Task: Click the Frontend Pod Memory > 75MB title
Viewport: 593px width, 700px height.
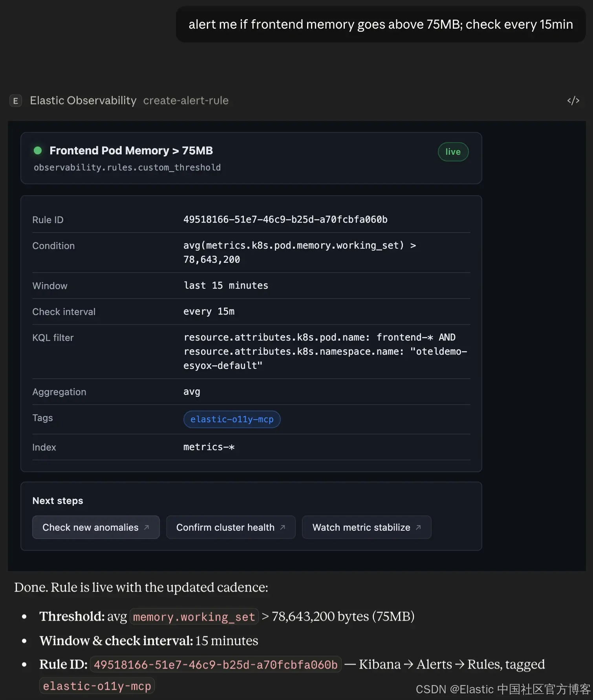Action: pos(131,150)
